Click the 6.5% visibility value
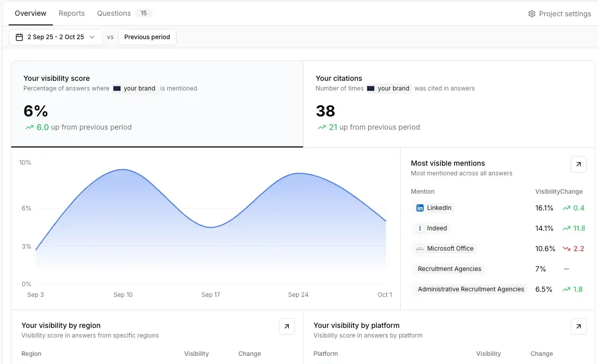The width and height of the screenshot is (598, 364). [544, 289]
